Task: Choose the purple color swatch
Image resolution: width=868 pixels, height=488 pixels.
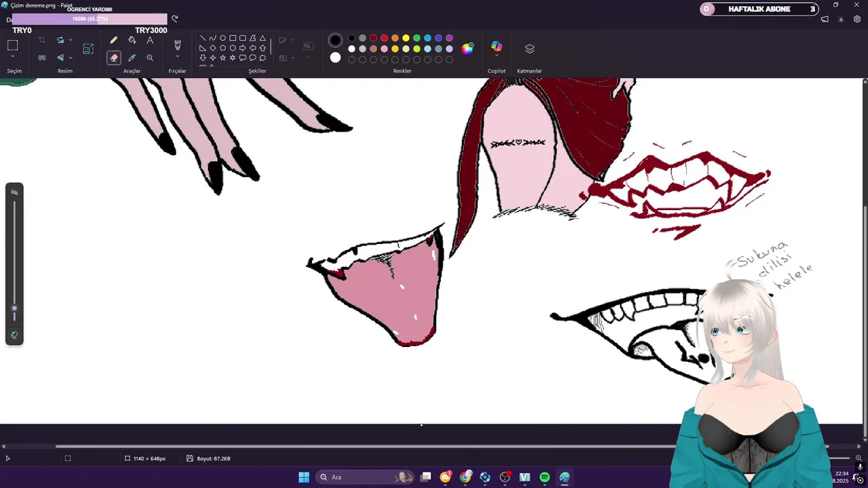Action: point(449,38)
